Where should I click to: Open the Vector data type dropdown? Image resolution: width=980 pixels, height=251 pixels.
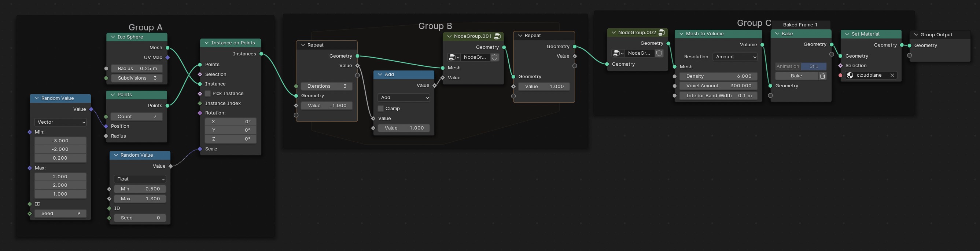60,122
